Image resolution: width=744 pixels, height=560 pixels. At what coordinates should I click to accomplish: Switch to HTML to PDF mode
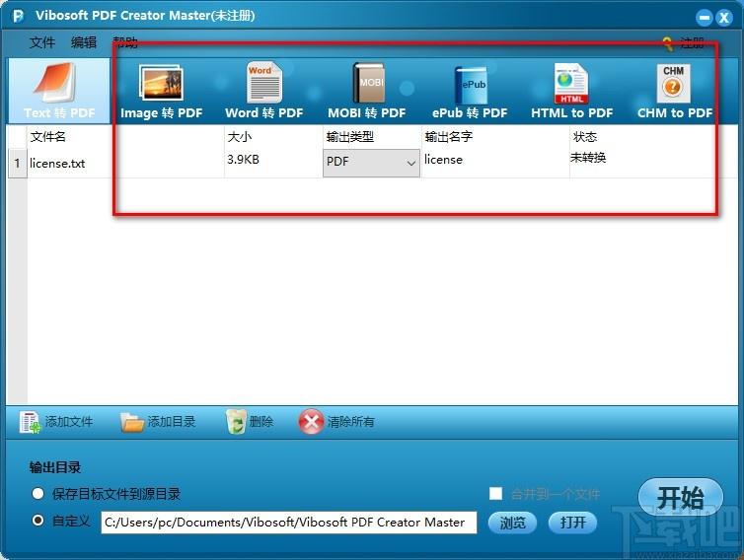pos(571,91)
